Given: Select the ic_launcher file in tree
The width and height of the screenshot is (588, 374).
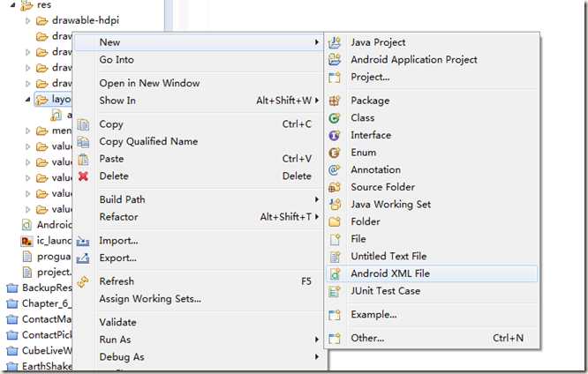Looking at the screenshot, I should click(54, 241).
